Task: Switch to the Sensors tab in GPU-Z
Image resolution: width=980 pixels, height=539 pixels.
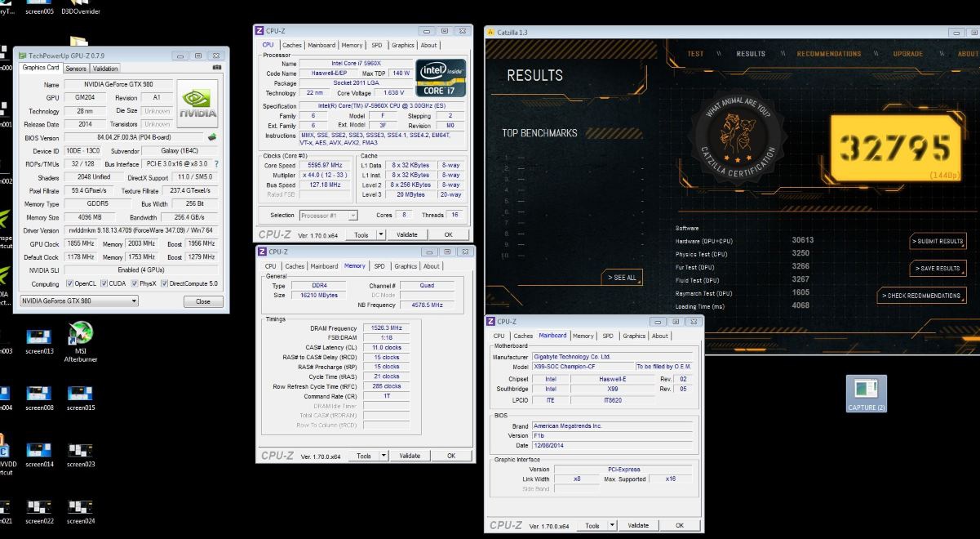Action: (76, 69)
